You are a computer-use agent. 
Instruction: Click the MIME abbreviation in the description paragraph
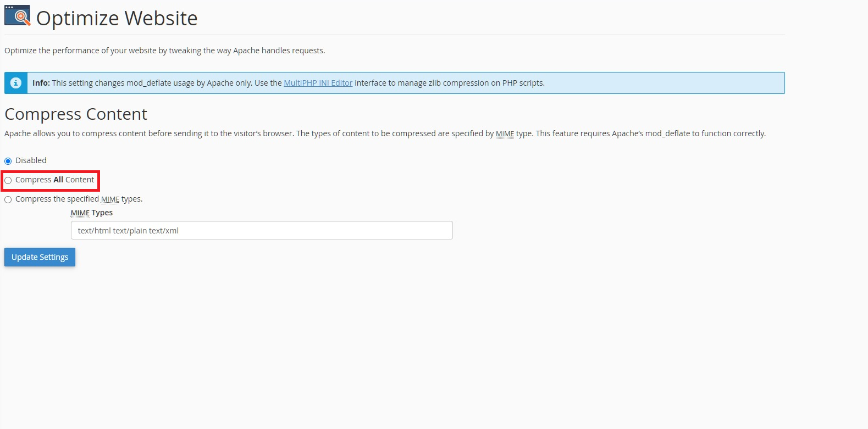[505, 133]
